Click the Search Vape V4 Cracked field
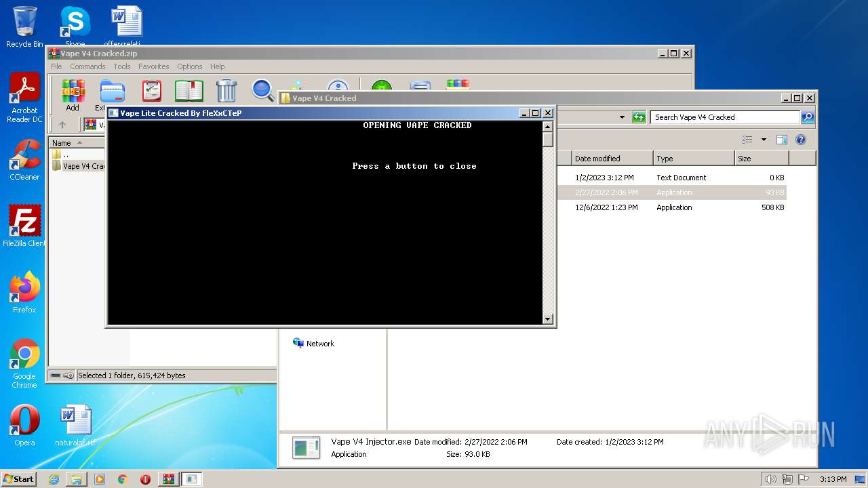Image resolution: width=868 pixels, height=488 pixels. pyautogui.click(x=725, y=117)
